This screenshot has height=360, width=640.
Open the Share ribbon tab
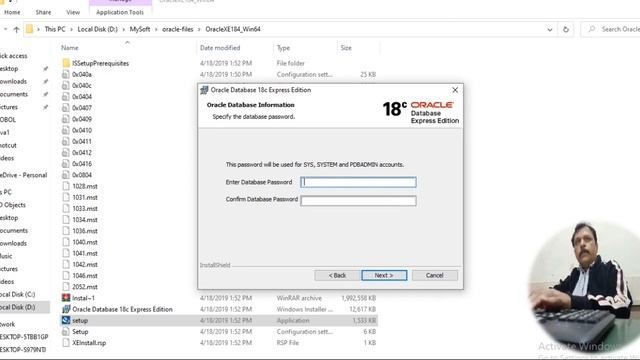point(43,12)
